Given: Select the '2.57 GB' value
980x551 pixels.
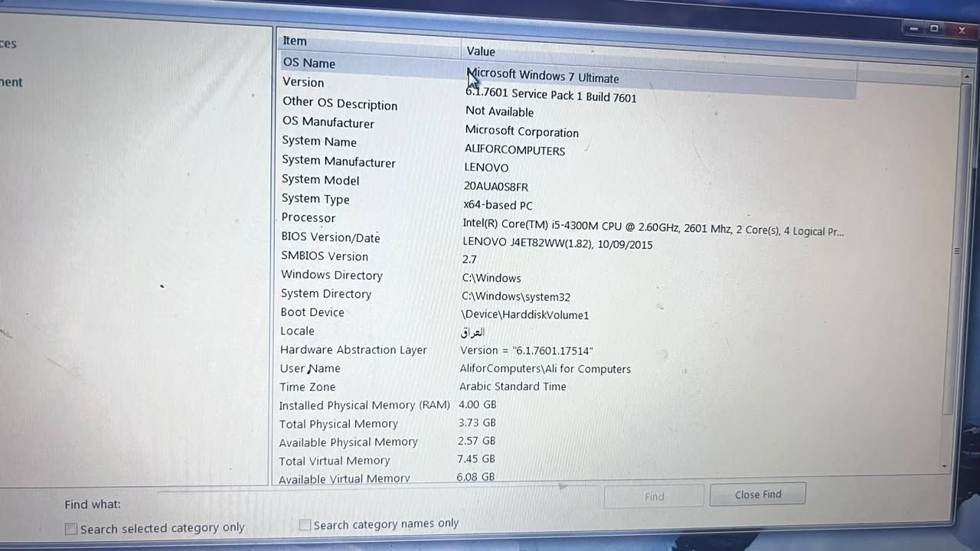Looking at the screenshot, I should pos(476,441).
